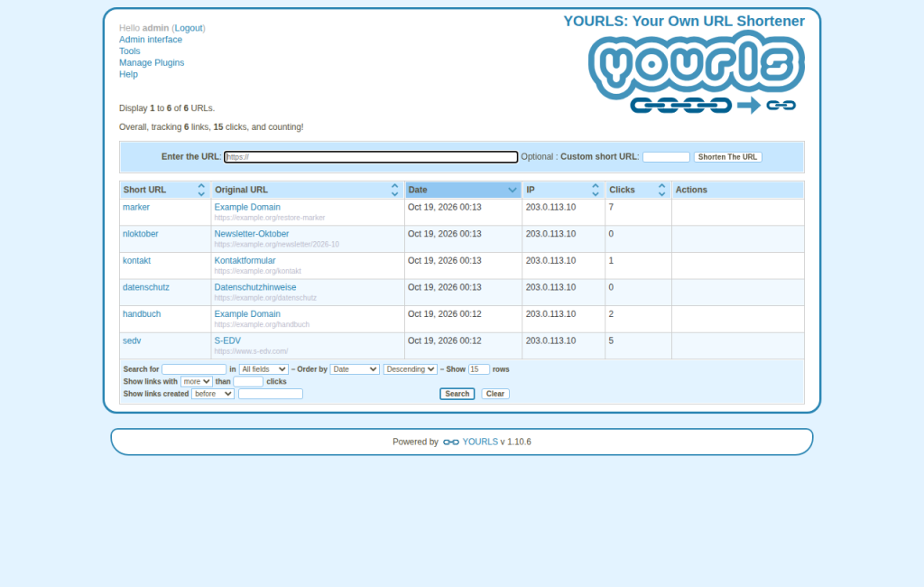The height and width of the screenshot is (587, 924).
Task: Open 'Example Domain' link in handbuch row
Action: click(247, 314)
